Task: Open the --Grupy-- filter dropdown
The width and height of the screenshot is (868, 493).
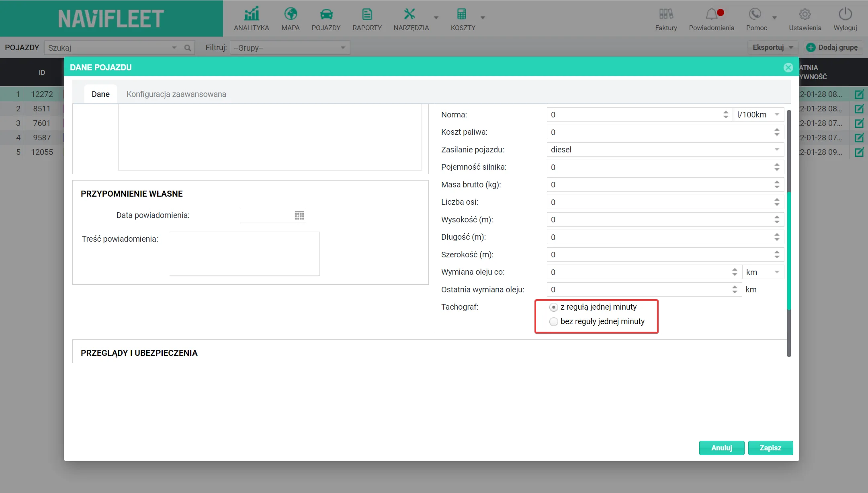Action: click(x=290, y=48)
